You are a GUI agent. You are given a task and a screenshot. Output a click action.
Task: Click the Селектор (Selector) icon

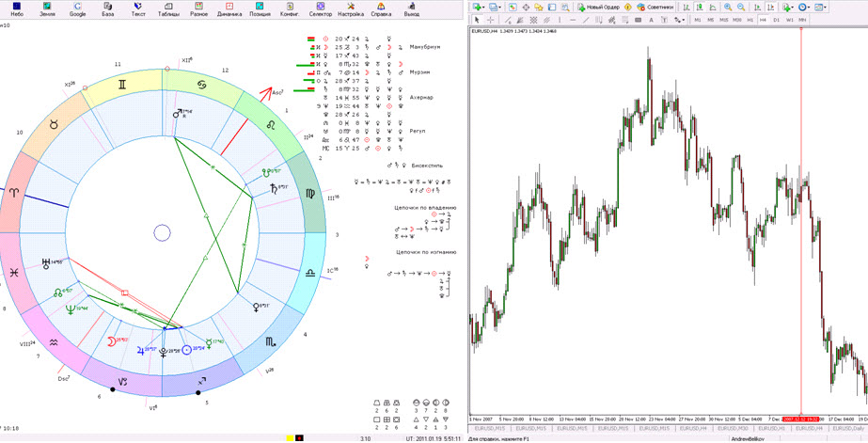(x=320, y=9)
